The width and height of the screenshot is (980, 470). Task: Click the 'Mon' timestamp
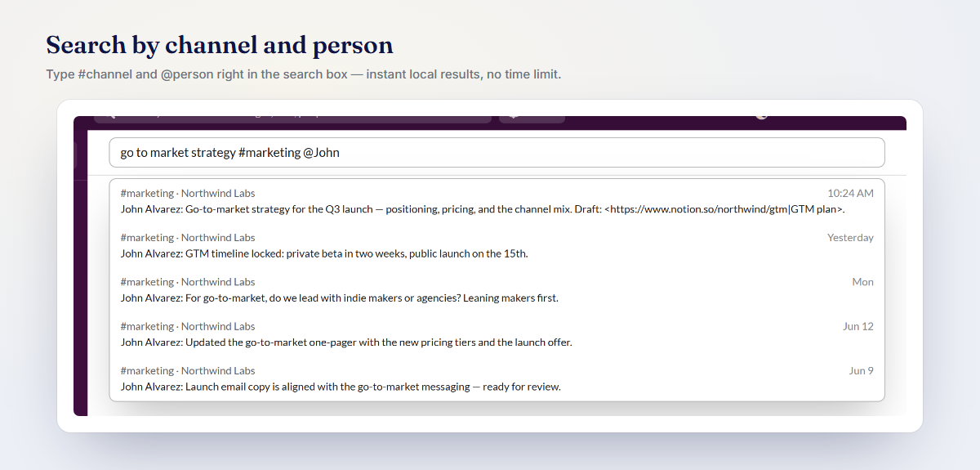863,282
